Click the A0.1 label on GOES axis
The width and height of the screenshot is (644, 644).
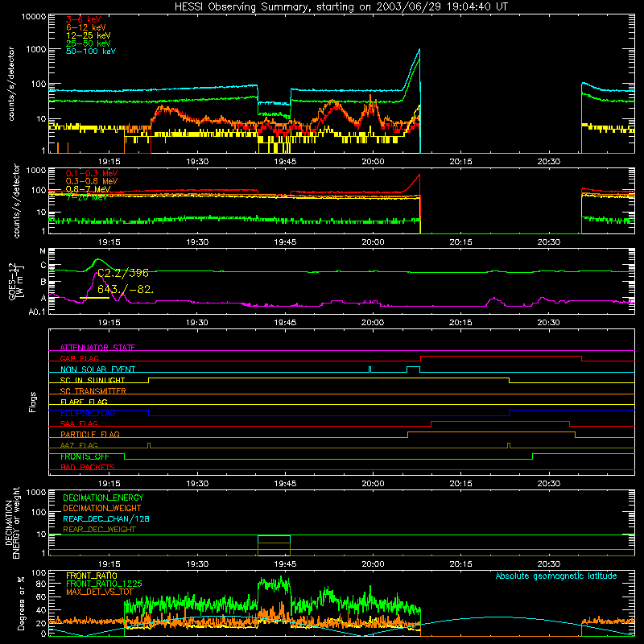pos(37,312)
